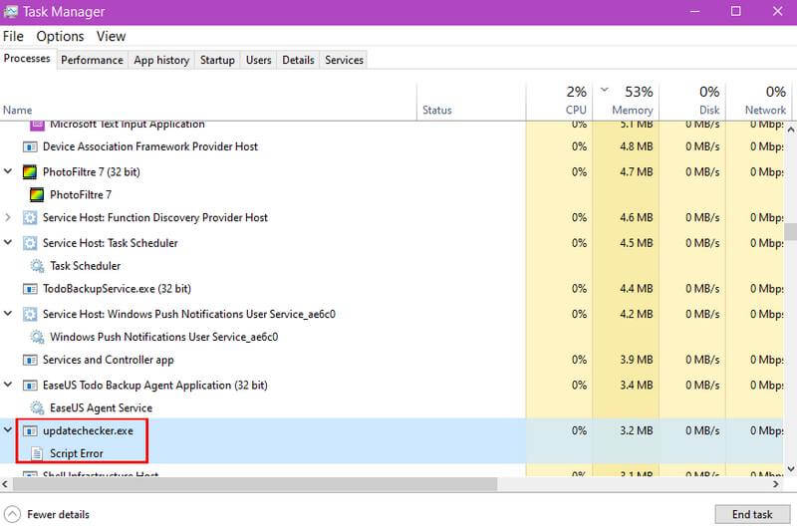Open the View menu
Image resolution: width=797 pixels, height=532 pixels.
tap(111, 36)
